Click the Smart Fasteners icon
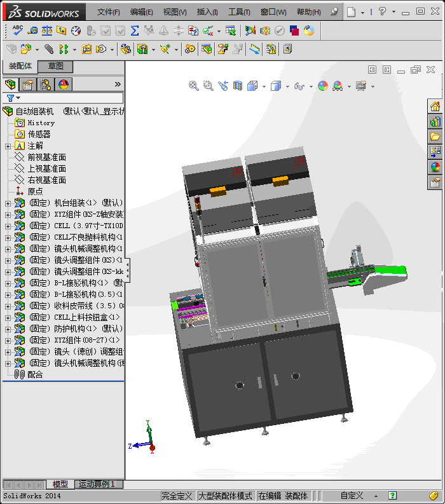The width and height of the screenshot is (445, 504). [x=86, y=49]
